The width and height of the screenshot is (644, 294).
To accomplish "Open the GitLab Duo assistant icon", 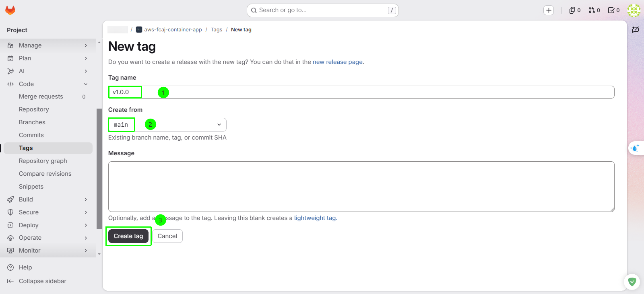I will (635, 148).
